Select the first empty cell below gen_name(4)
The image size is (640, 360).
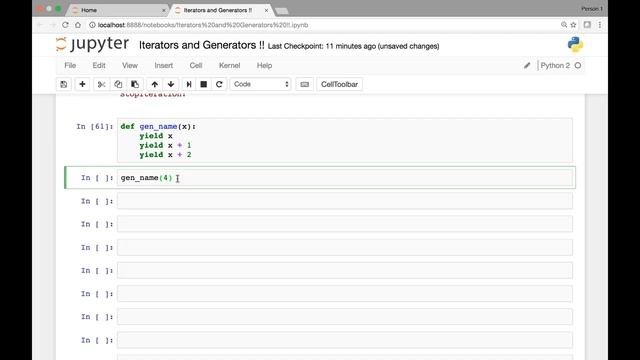[x=344, y=201]
